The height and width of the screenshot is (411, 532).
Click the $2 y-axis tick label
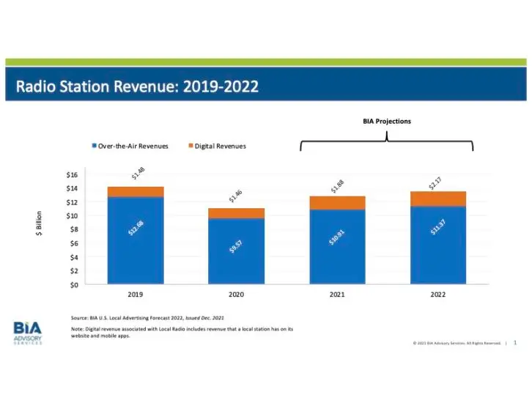(74, 271)
